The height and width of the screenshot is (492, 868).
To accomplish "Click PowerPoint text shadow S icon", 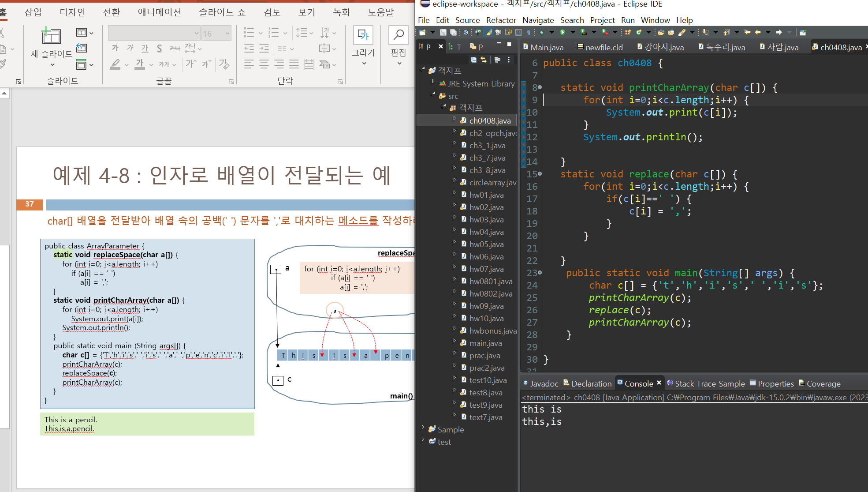I will 159,48.
